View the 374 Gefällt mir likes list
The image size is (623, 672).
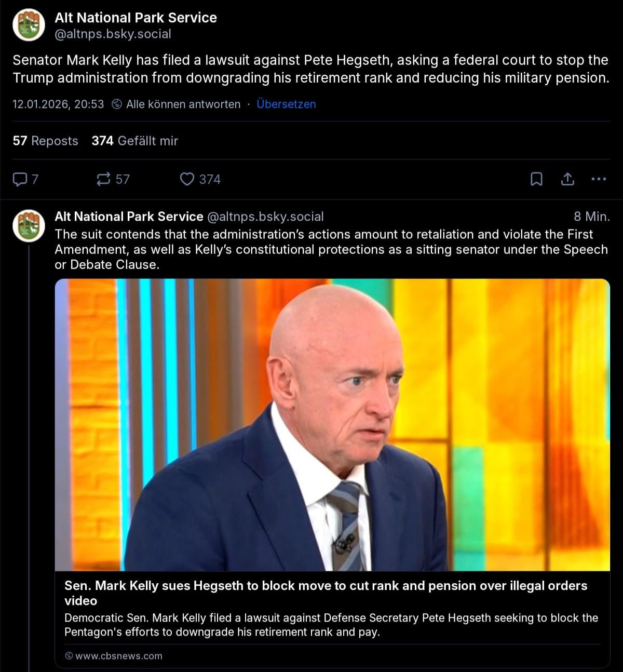click(x=135, y=141)
